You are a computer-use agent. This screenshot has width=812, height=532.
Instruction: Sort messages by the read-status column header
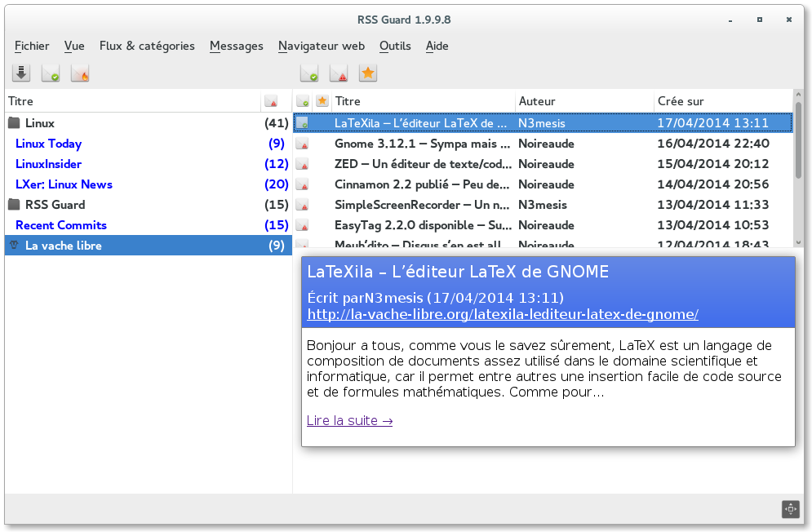[303, 101]
